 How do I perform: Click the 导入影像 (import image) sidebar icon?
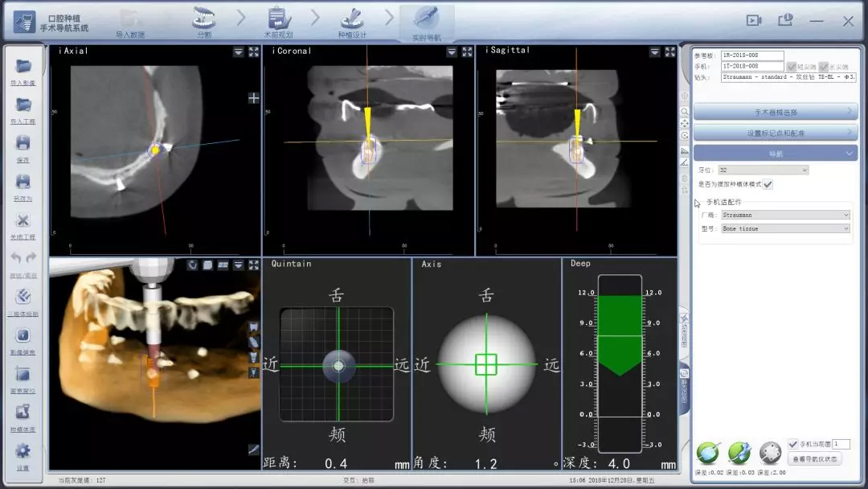point(23,67)
